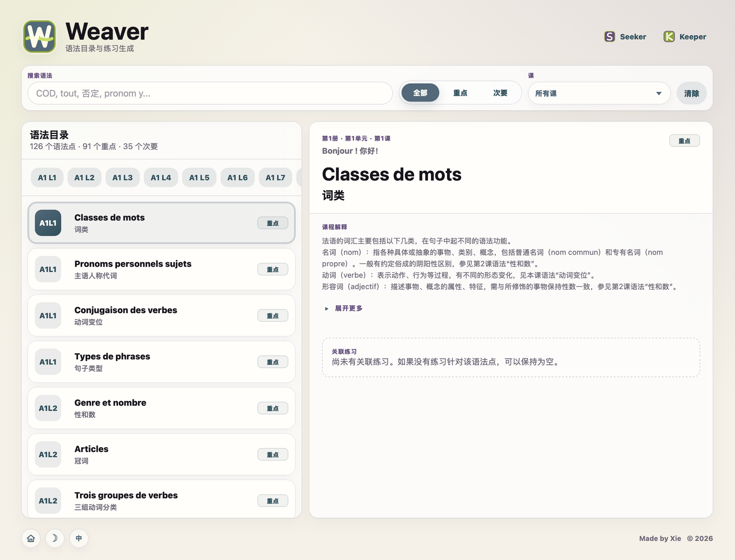The width and height of the screenshot is (735, 560).
Task: Filter by A1 L6 lesson chip
Action: tap(237, 178)
